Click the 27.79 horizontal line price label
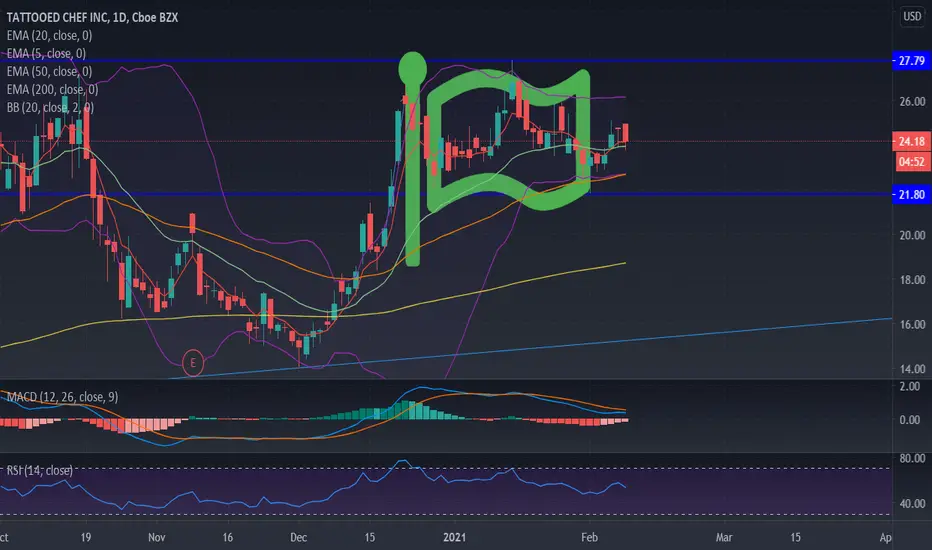 pos(911,61)
